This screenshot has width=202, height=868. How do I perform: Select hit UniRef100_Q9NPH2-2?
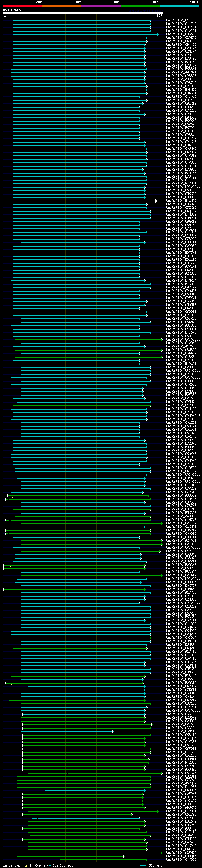183,416
